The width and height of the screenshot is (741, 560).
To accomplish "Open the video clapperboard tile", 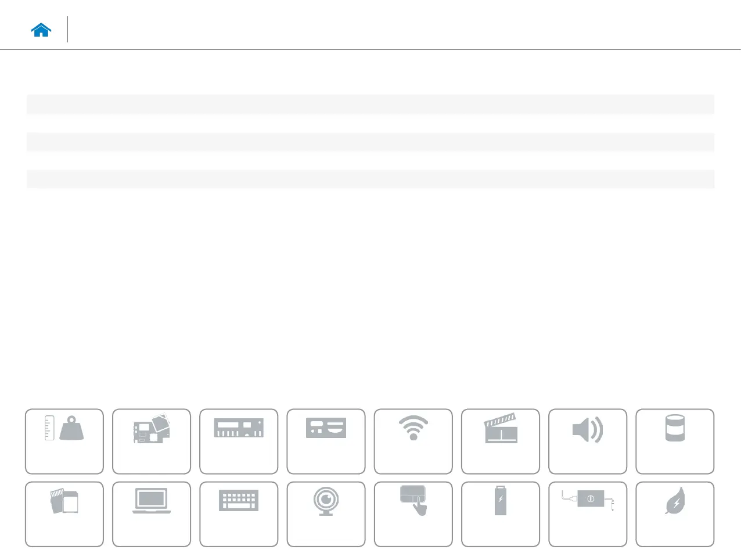I will pyautogui.click(x=501, y=441).
